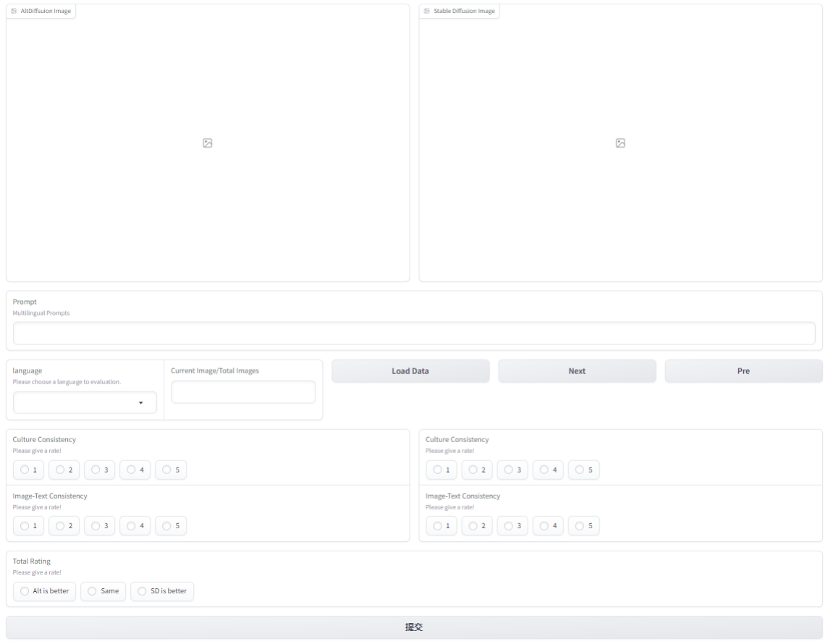
Task: Rate left Culture Consistency as 5
Action: click(x=171, y=470)
